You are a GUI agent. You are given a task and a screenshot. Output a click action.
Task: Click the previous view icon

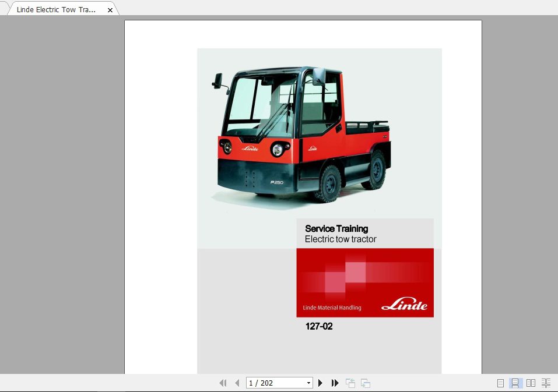[350, 383]
